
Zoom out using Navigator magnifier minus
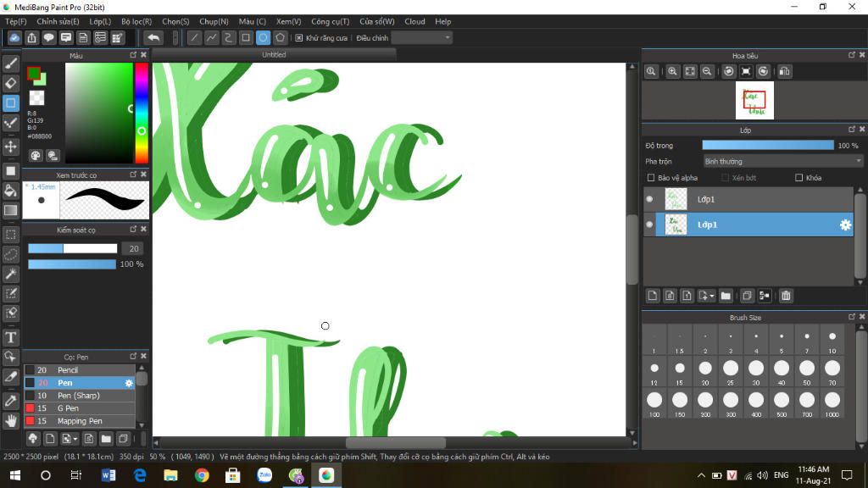[707, 71]
